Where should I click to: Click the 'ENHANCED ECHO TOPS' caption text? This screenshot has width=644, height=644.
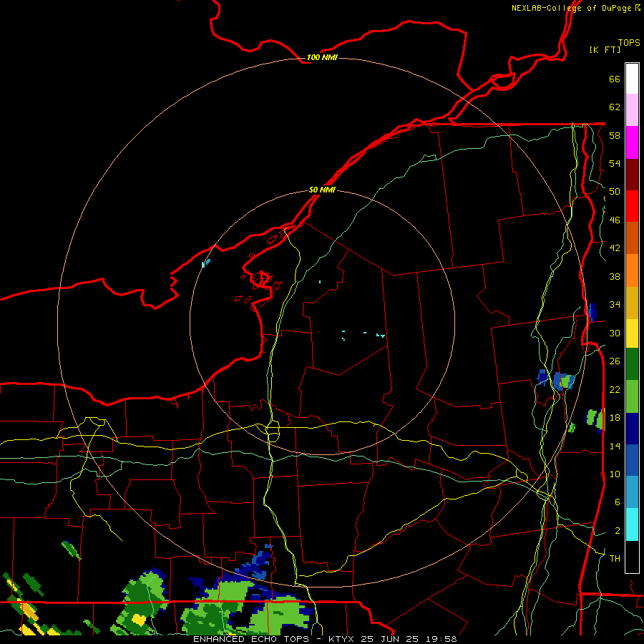[x=251, y=639]
